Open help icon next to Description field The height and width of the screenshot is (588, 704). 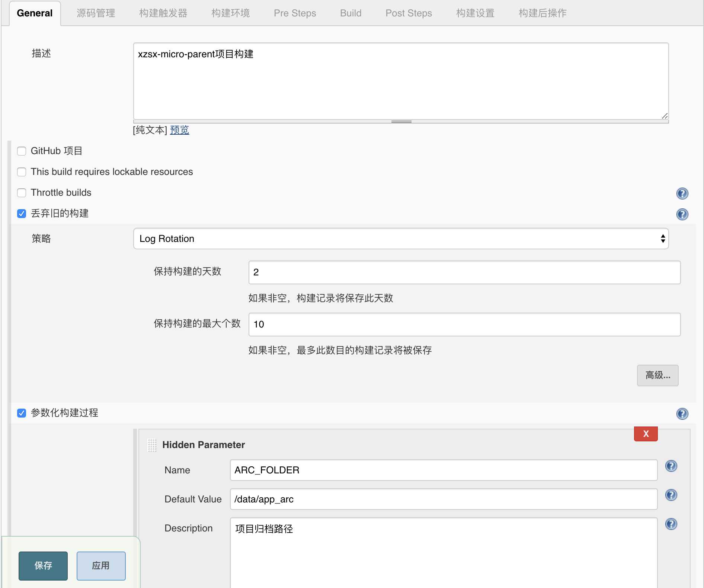671,524
